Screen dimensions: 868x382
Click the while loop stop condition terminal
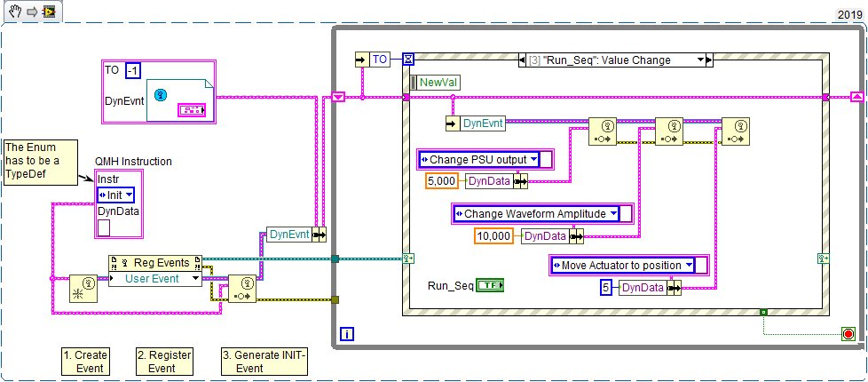848,334
